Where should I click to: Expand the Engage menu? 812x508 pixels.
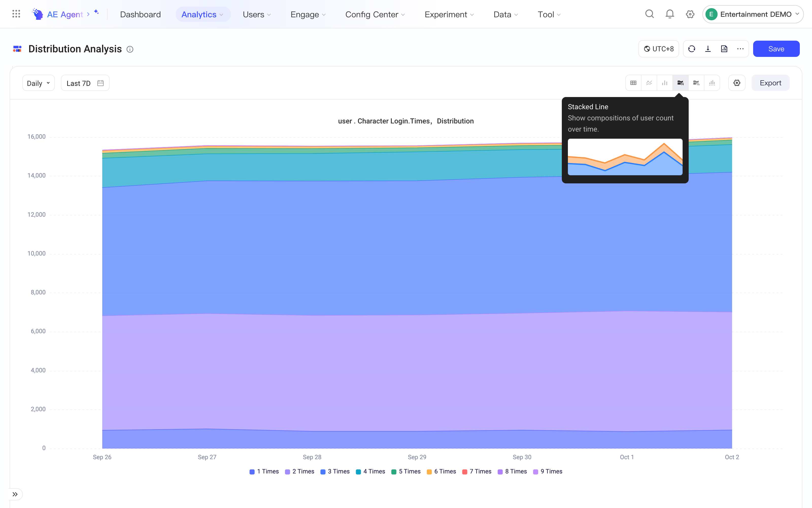[308, 14]
